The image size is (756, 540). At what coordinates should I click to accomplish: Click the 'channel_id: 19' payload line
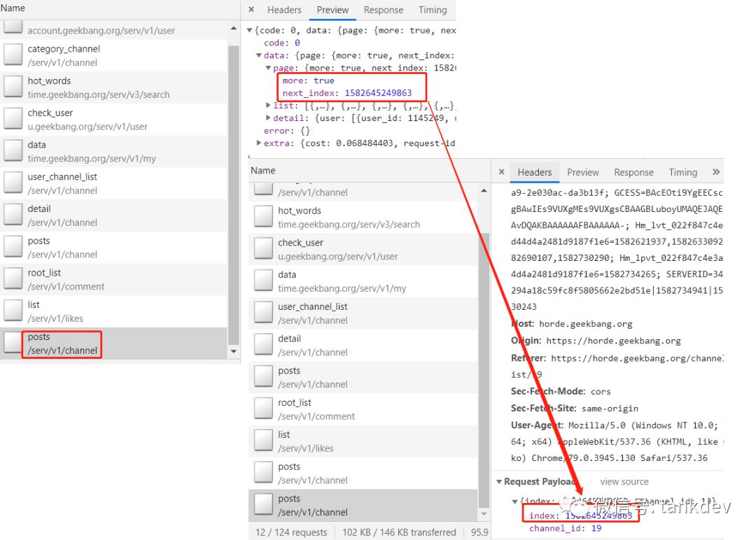pos(565,528)
